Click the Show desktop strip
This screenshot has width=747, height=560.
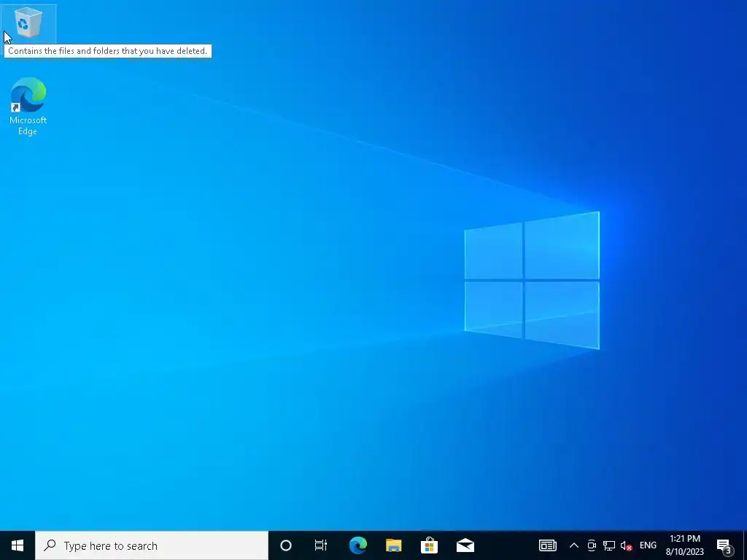click(745, 545)
